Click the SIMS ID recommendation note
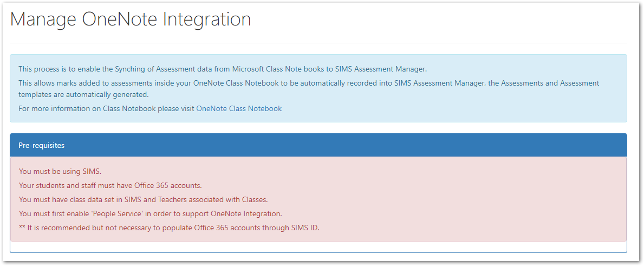The width and height of the screenshot is (644, 266). coord(169,228)
